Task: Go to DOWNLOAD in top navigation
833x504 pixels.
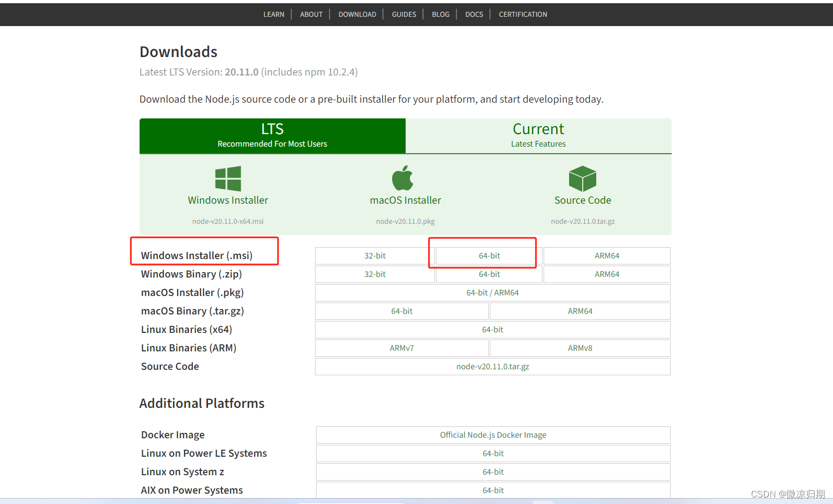Action: coord(357,15)
